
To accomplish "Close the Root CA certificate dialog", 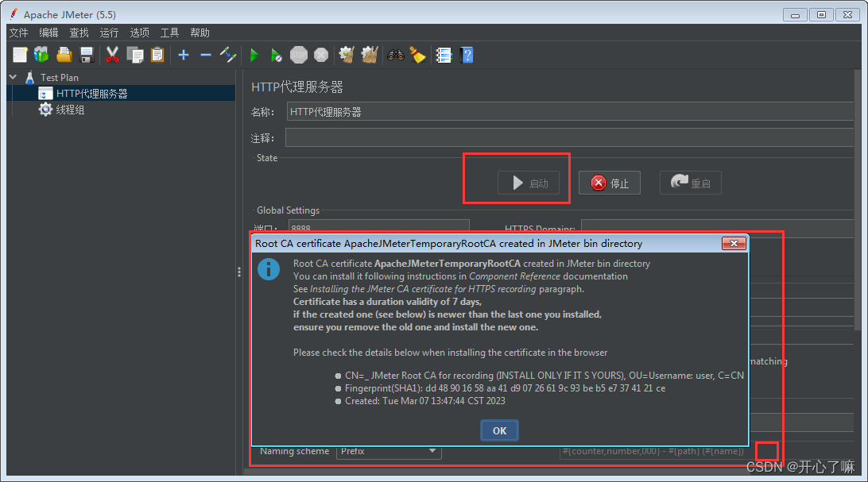I will pyautogui.click(x=734, y=243).
